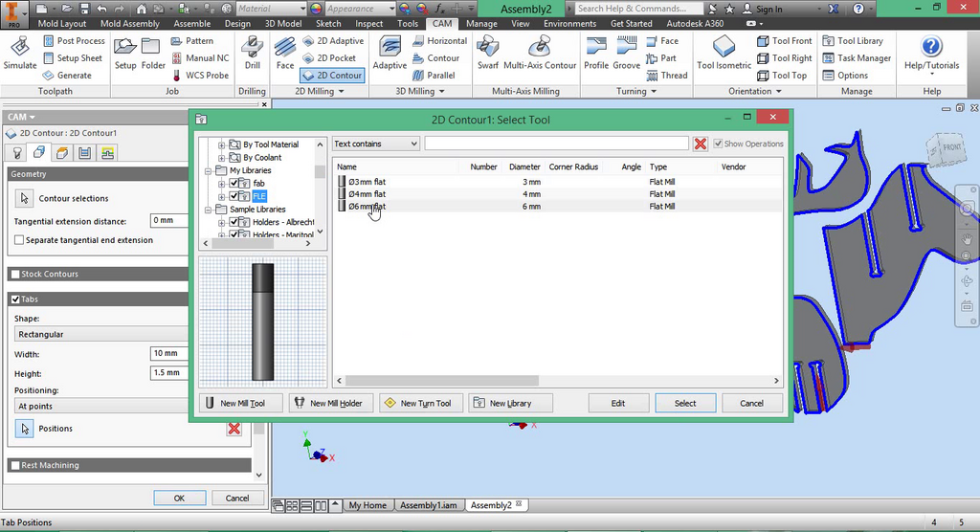
Task: Select Parallel 3D milling
Action: (x=434, y=75)
